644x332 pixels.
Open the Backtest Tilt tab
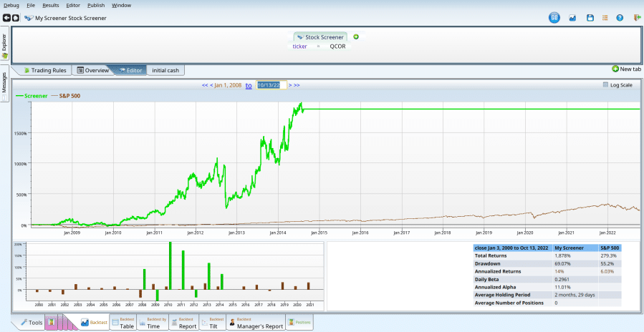212,323
